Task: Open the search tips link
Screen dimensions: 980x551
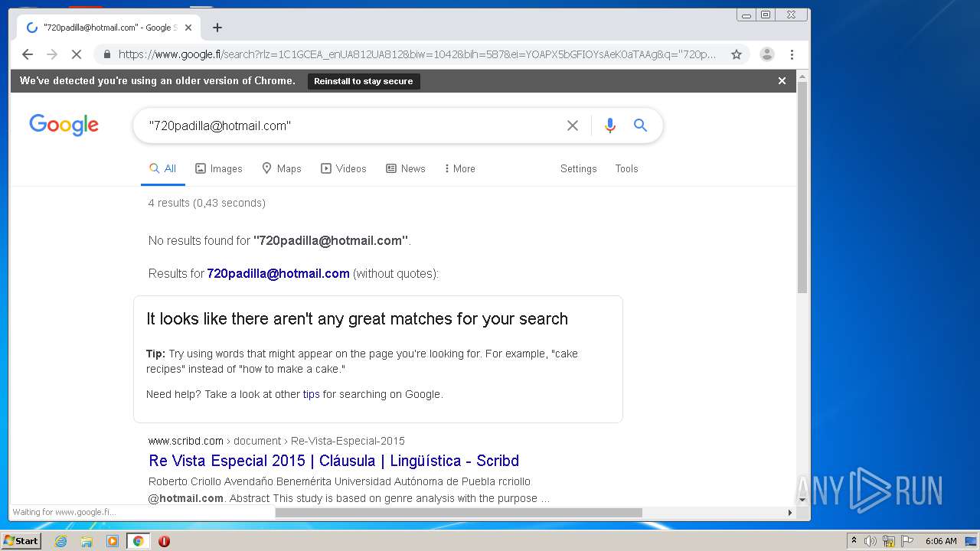Action: (x=311, y=394)
